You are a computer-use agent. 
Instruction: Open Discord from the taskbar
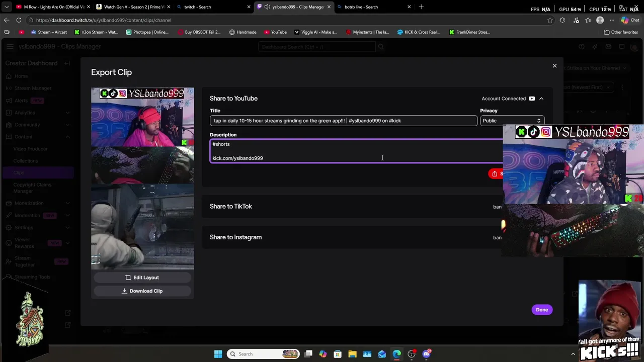427,354
